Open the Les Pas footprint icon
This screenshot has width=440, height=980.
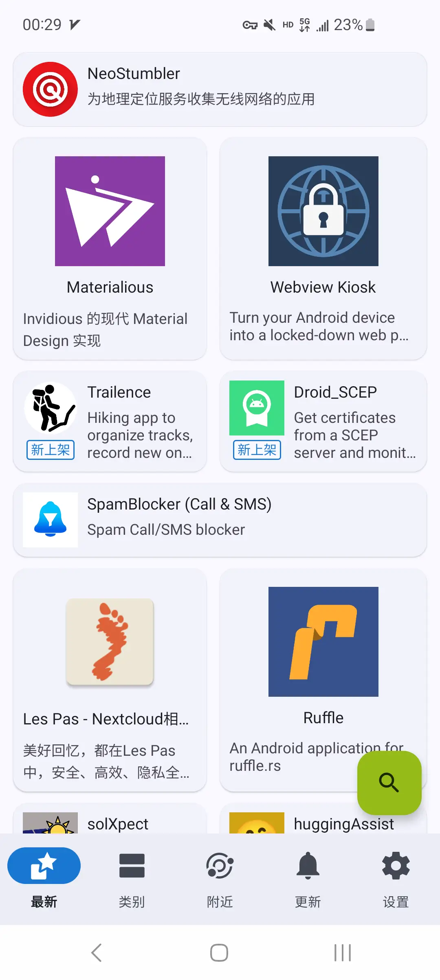[110, 641]
